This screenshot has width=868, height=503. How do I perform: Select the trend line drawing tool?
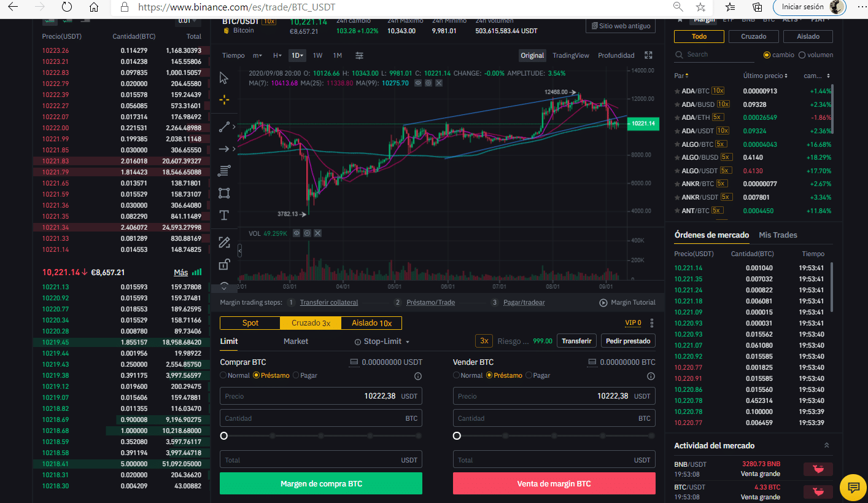224,127
